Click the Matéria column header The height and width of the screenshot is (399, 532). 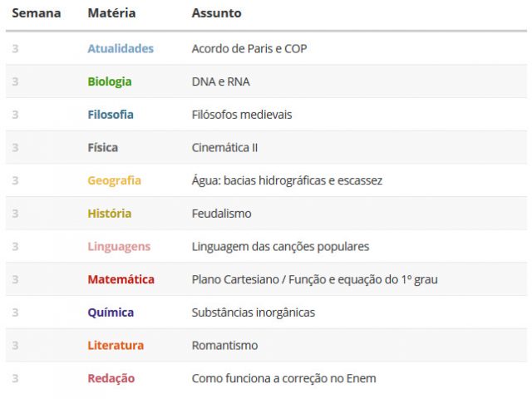(111, 13)
